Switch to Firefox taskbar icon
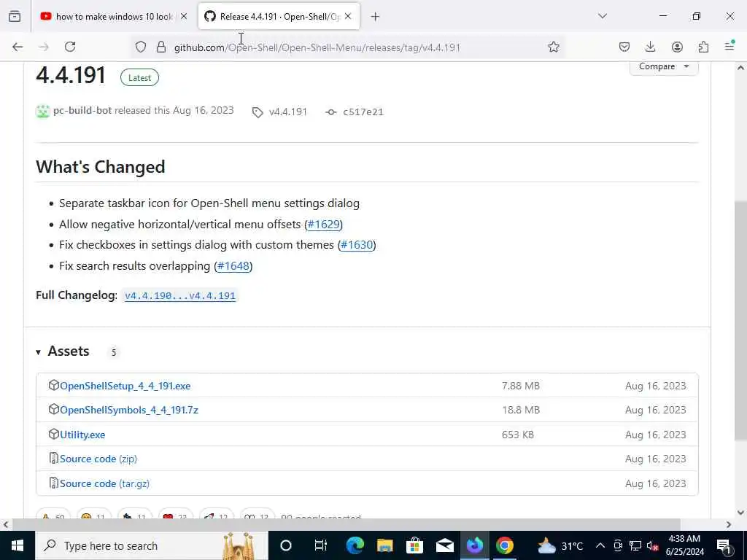This screenshot has width=747, height=560. click(x=474, y=545)
